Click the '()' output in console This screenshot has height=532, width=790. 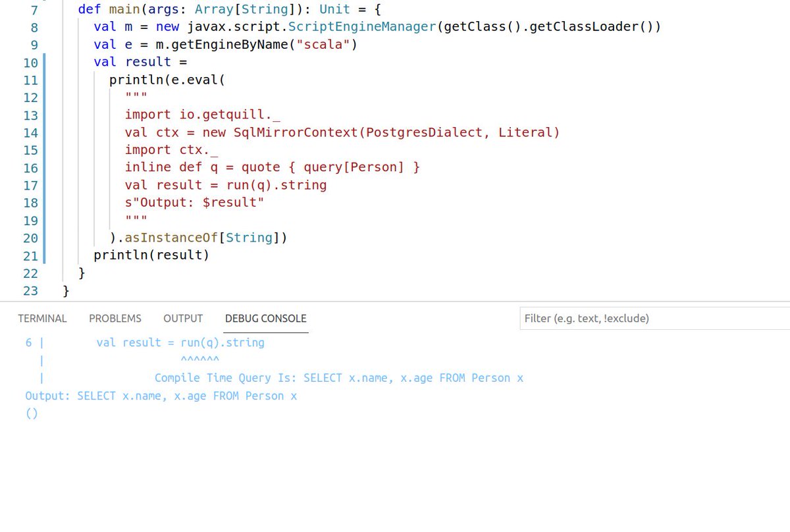tap(31, 413)
